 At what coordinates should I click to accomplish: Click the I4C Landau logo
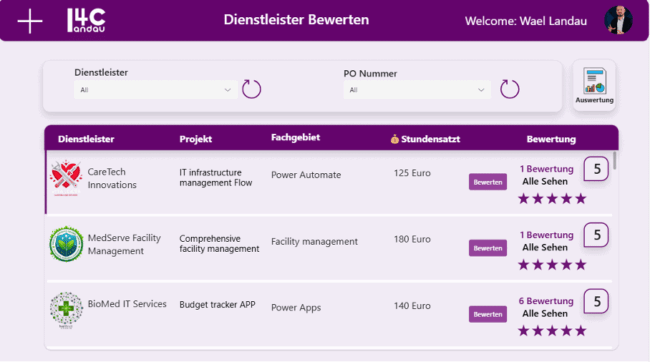pos(86,20)
